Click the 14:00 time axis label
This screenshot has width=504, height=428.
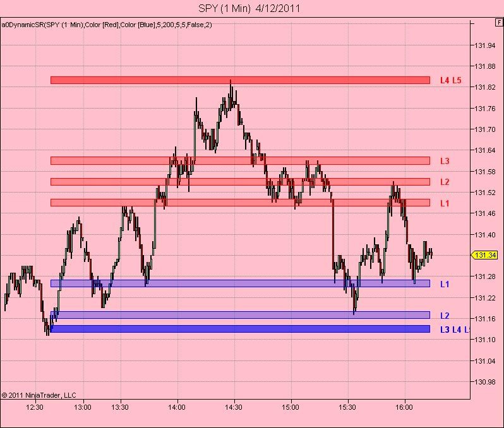177,407
